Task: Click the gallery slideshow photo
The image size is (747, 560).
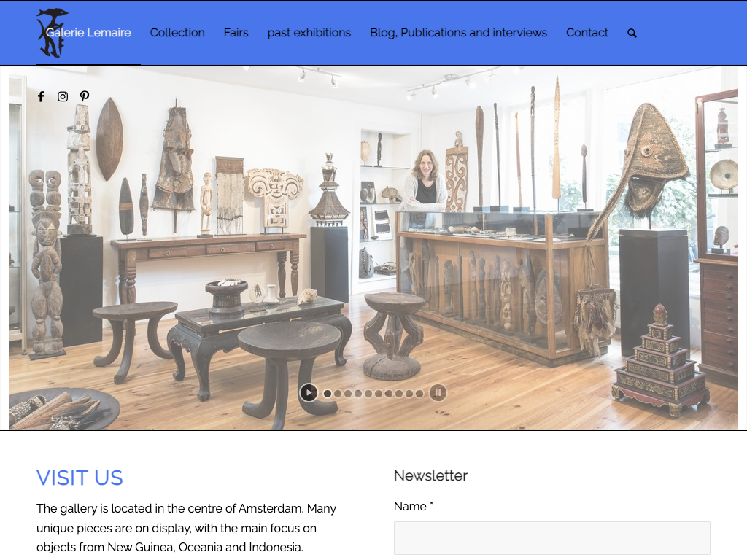Action: click(373, 248)
